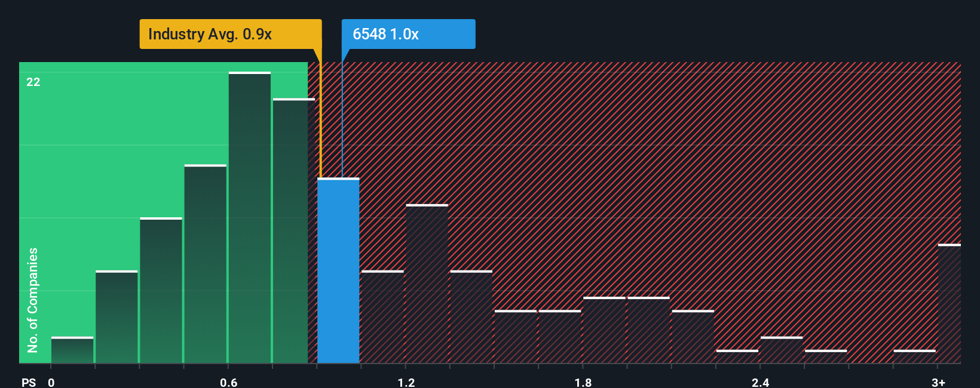Click the '3+' x-axis tick label

click(938, 382)
